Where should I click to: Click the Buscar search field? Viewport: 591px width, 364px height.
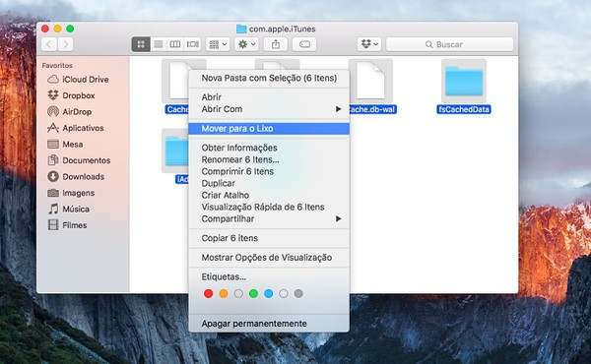[450, 44]
